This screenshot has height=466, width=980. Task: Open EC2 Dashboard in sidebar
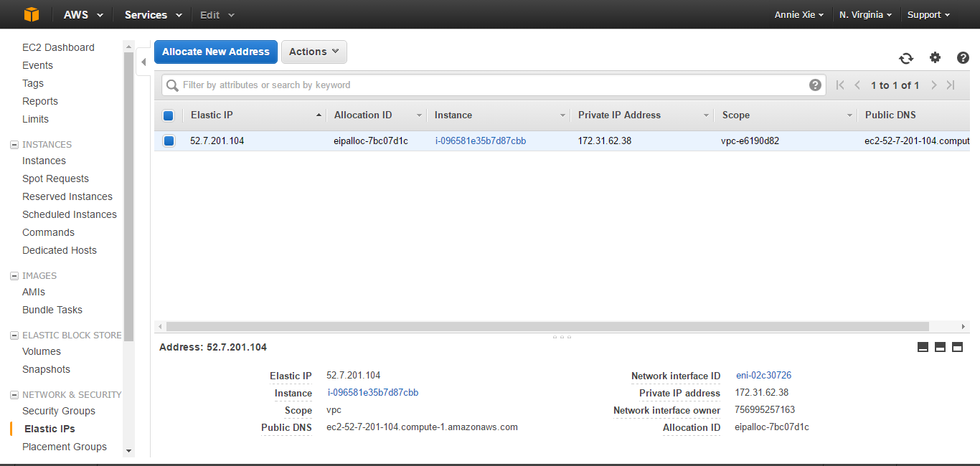click(x=58, y=47)
